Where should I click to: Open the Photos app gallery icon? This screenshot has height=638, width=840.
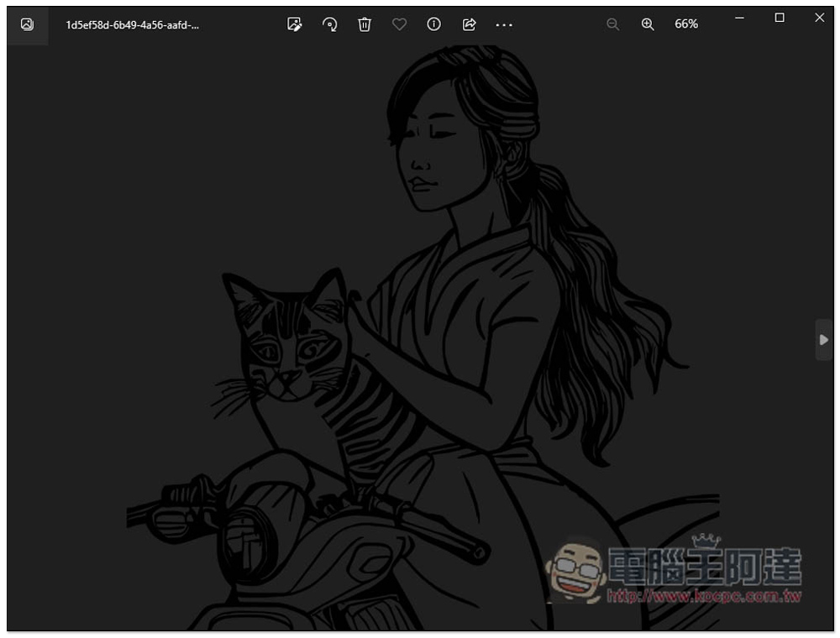click(27, 24)
